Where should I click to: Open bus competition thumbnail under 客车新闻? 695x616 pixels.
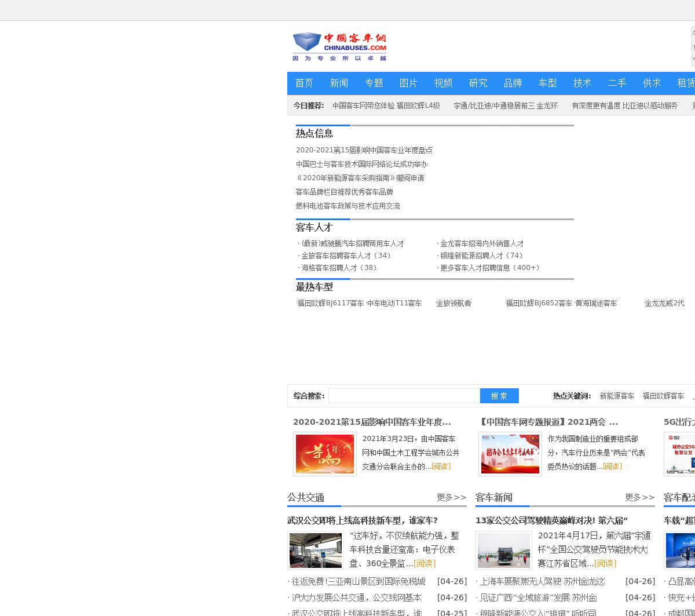click(504, 551)
